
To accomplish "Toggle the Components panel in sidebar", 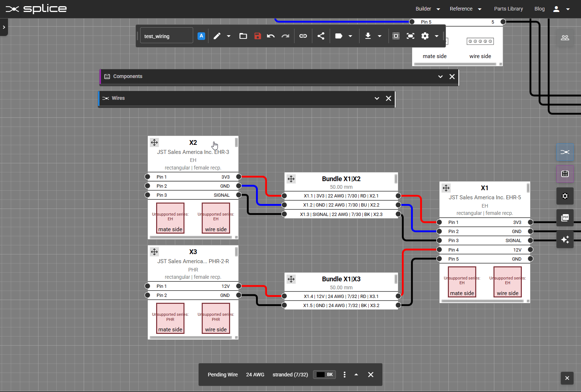I will [x=565, y=174].
